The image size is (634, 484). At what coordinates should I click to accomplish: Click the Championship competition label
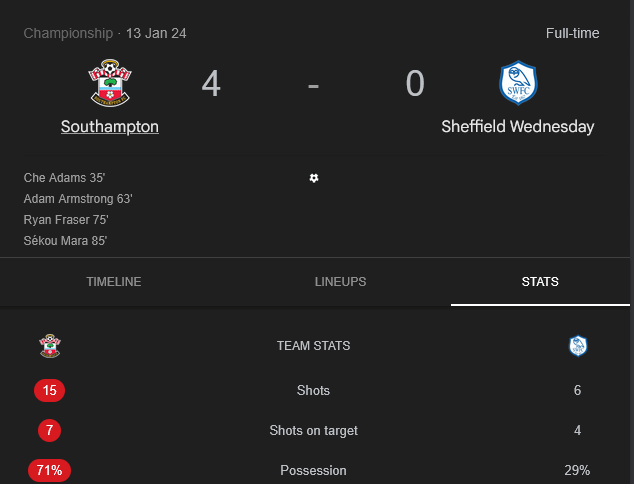tap(68, 33)
